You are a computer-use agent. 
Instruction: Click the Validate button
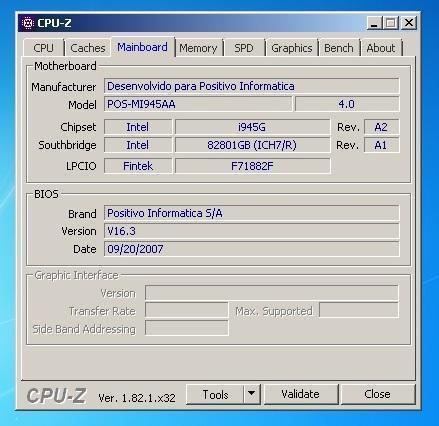tap(301, 394)
